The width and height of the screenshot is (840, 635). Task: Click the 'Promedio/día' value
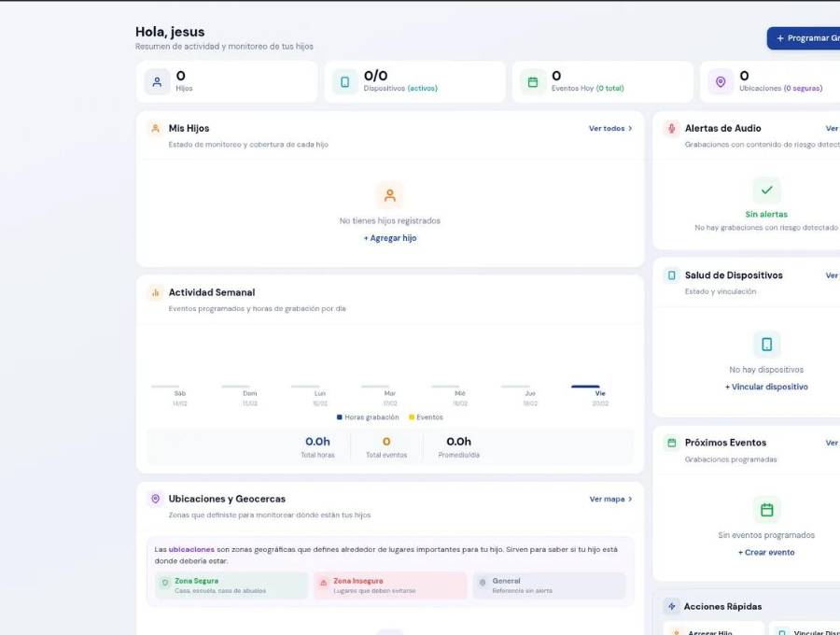pyautogui.click(x=458, y=442)
